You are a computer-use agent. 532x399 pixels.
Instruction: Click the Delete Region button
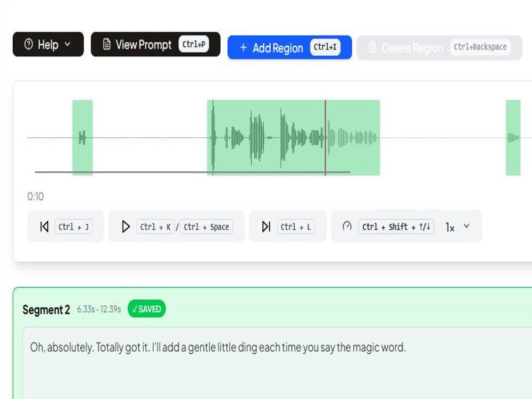click(x=439, y=47)
